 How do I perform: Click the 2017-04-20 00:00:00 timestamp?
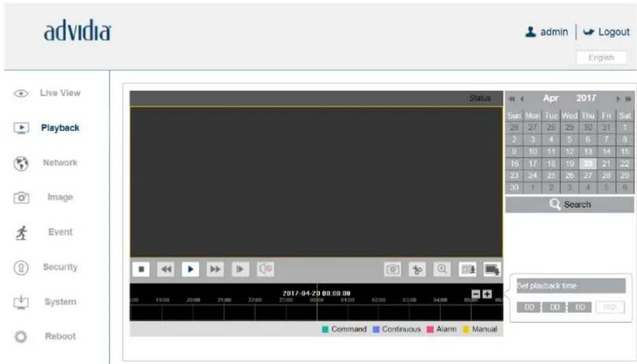(317, 294)
